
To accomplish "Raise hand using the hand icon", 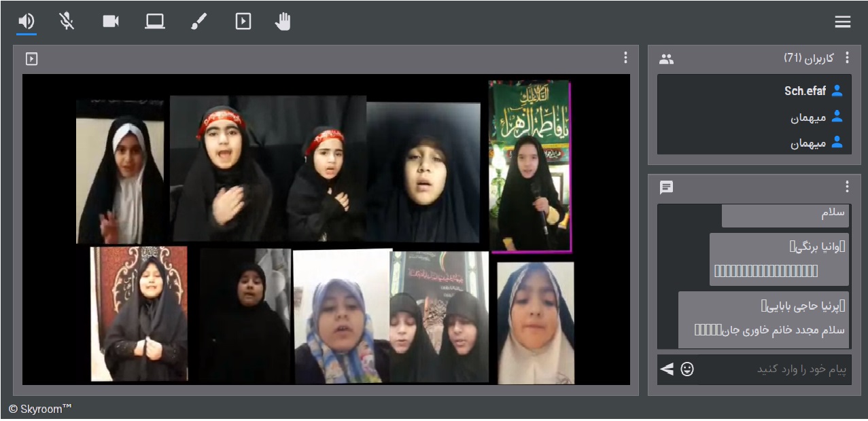I will [283, 22].
